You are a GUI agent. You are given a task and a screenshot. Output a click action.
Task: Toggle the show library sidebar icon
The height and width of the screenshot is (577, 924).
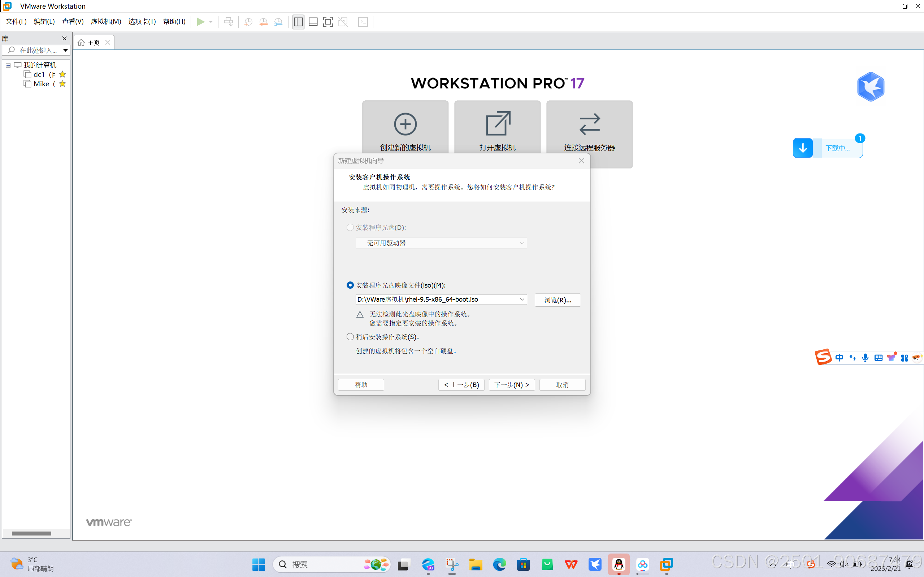tap(298, 22)
